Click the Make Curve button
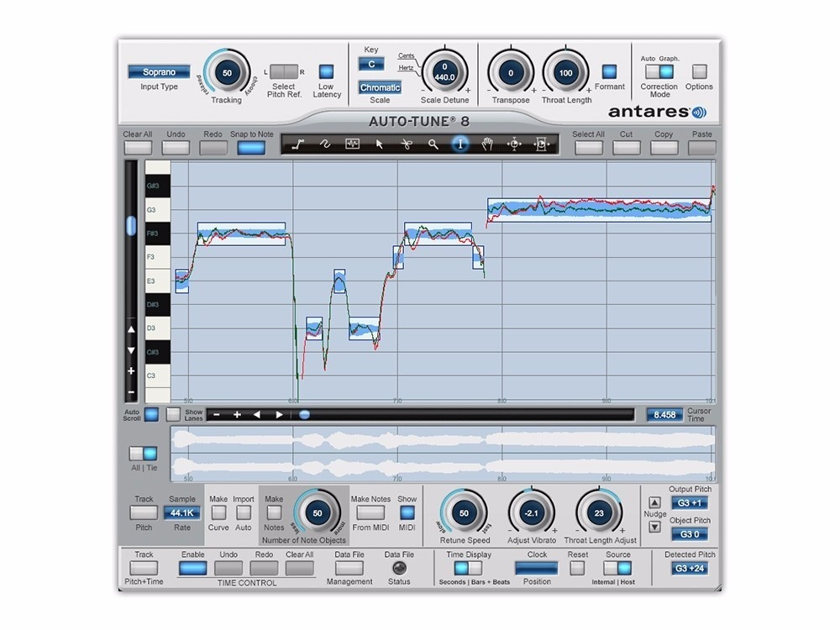The image size is (840, 630). coord(218,513)
